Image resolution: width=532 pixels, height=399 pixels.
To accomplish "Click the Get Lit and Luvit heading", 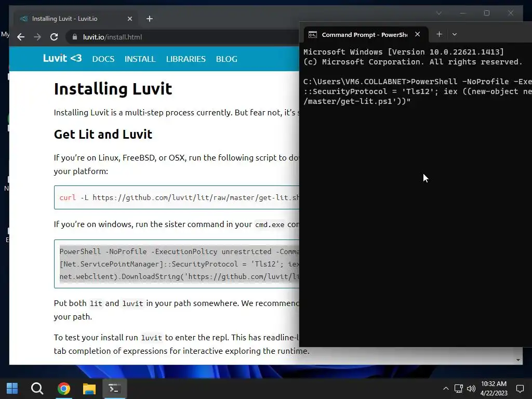I will click(103, 135).
